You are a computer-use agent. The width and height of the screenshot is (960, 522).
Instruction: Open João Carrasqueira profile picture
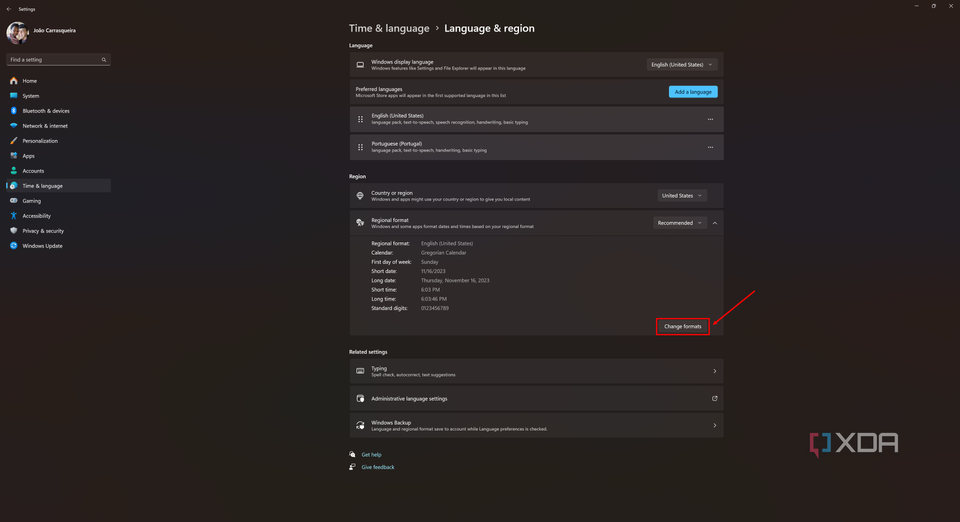click(x=17, y=33)
